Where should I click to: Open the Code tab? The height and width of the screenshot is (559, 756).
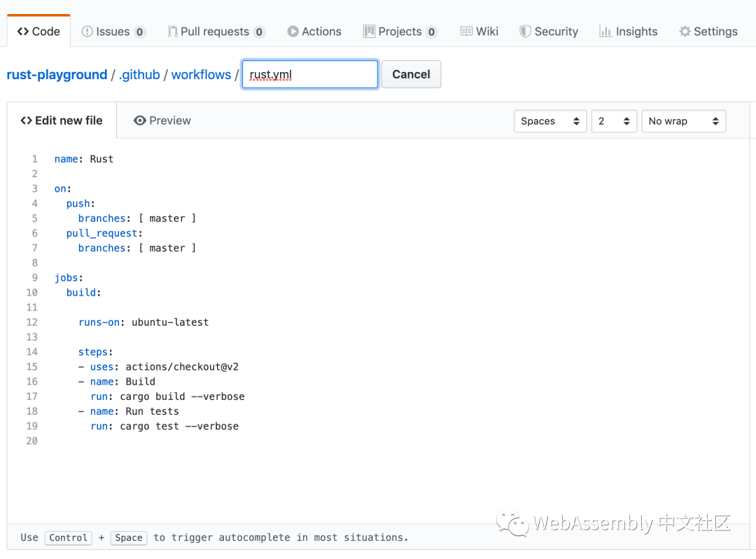coord(38,32)
